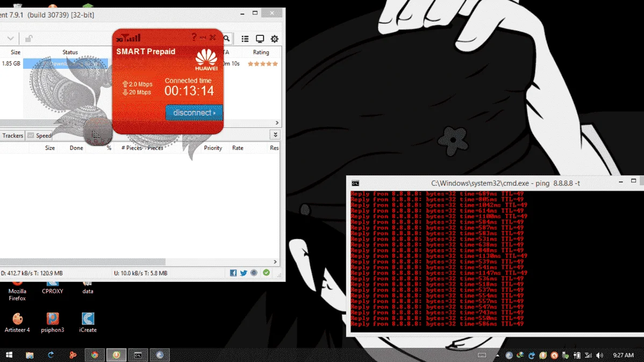Image resolution: width=644 pixels, height=362 pixels.
Task: Click upload speed U: 10.0 kB/s status
Action: click(x=140, y=273)
